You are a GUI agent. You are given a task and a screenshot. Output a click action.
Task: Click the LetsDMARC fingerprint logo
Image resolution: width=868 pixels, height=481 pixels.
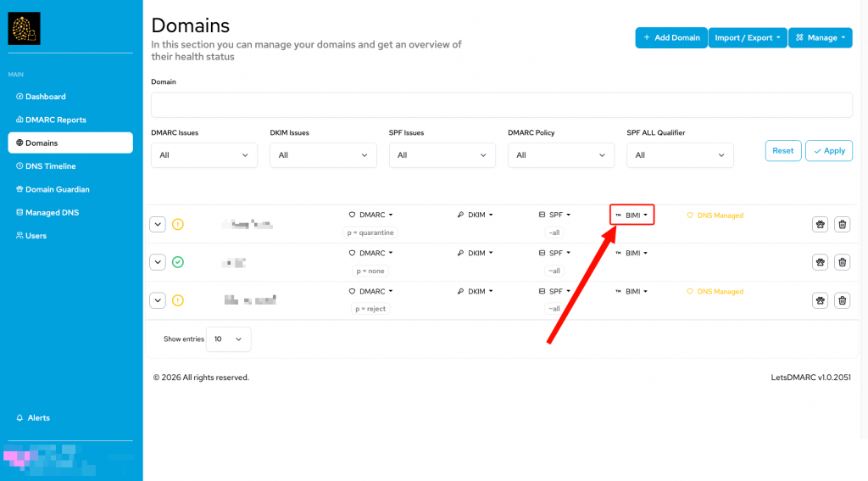pyautogui.click(x=24, y=28)
